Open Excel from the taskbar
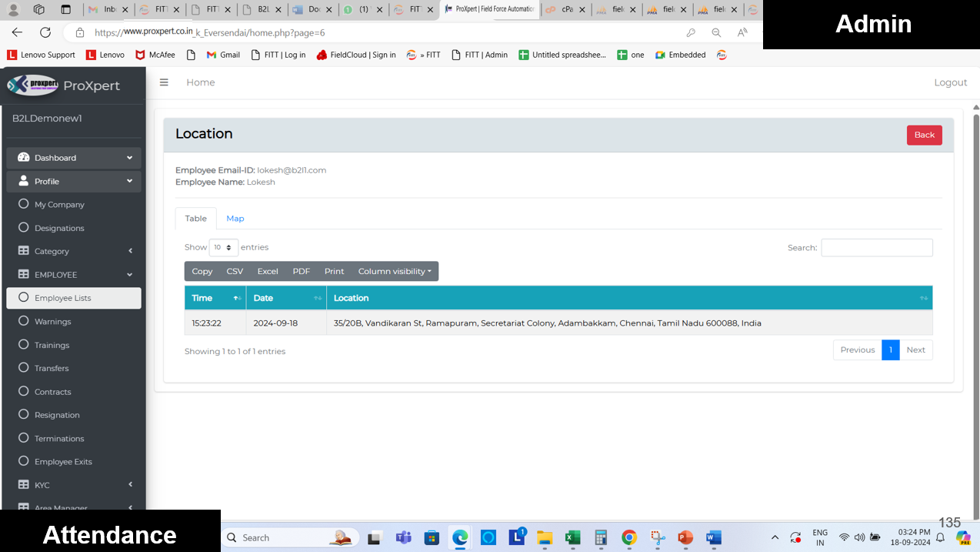Screen dimensions: 980x552 pyautogui.click(x=572, y=537)
